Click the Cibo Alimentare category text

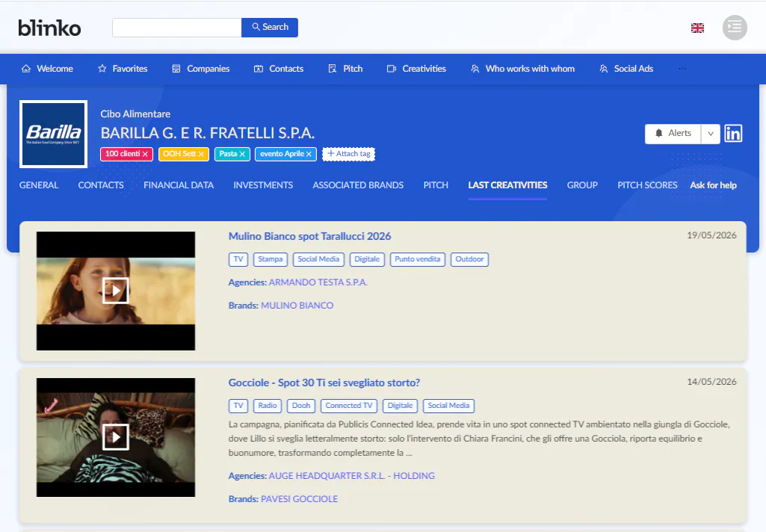[135, 114]
